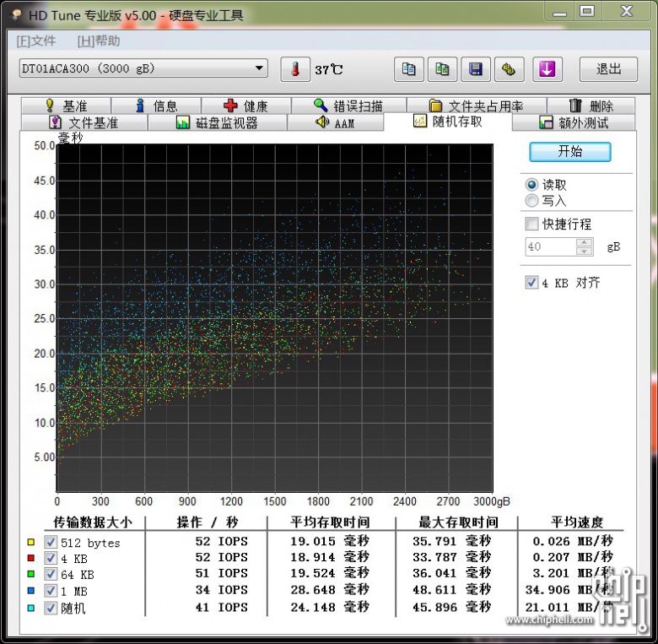The height and width of the screenshot is (644, 658).
Task: Click the yellow 512 bytes color swatch
Action: (x=30, y=542)
